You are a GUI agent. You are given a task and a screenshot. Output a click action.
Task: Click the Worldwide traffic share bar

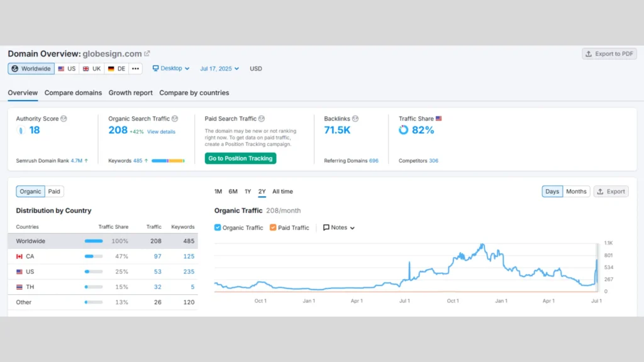pyautogui.click(x=94, y=241)
